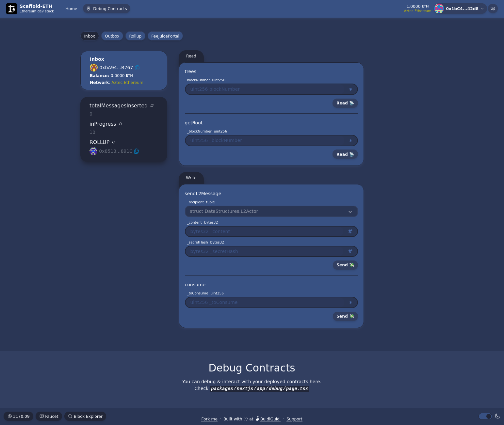Click Send button for consume function
The height and width of the screenshot is (425, 504).
(x=345, y=316)
